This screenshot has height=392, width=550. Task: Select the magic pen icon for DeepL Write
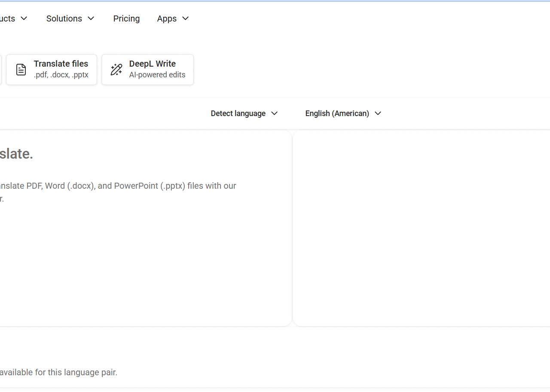116,69
